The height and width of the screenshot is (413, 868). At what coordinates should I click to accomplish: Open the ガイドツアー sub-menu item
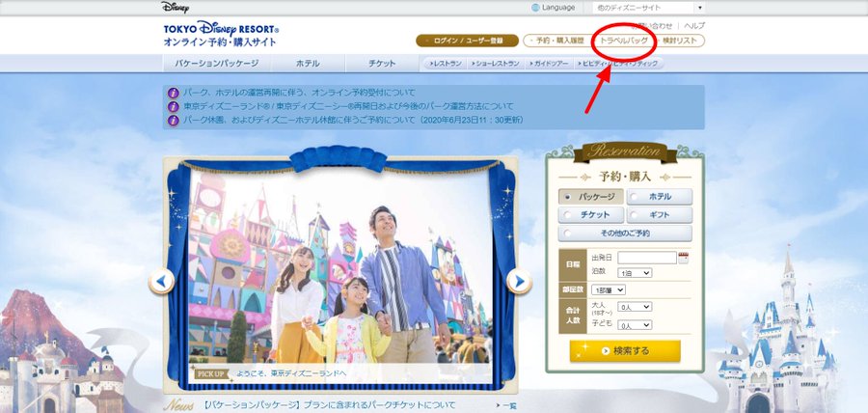(550, 64)
